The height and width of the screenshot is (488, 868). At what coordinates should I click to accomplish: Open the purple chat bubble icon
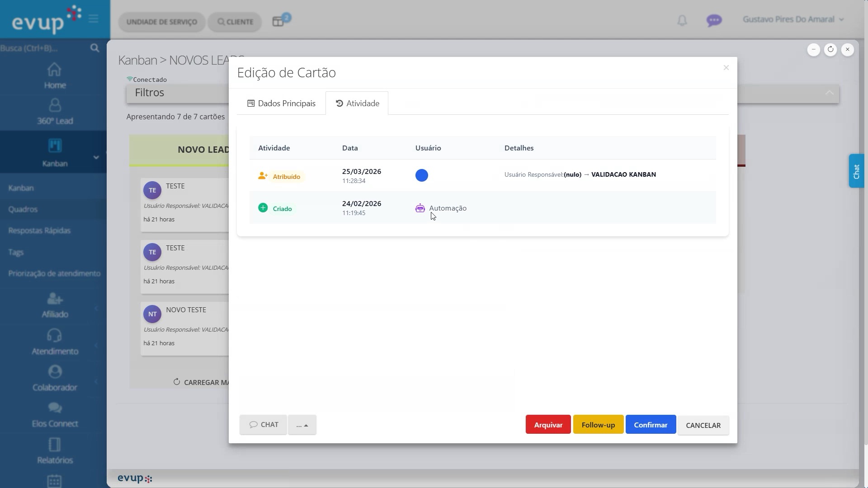(x=714, y=20)
